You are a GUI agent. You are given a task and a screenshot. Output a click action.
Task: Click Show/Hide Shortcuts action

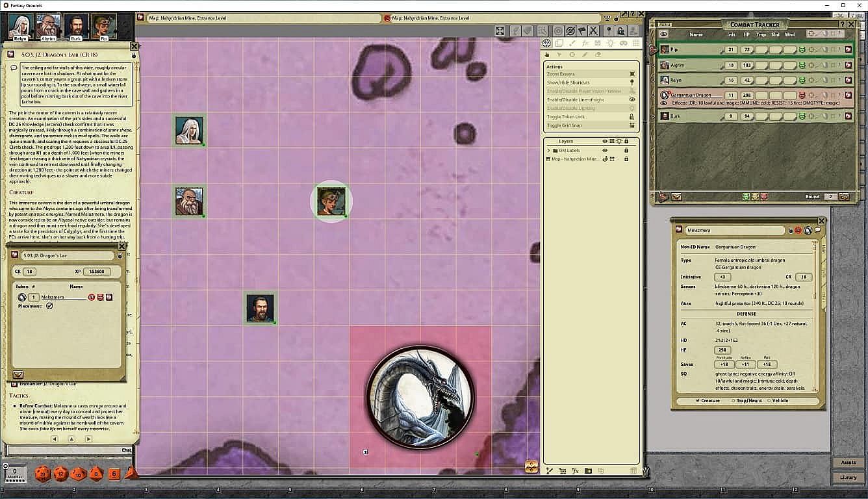coord(591,83)
